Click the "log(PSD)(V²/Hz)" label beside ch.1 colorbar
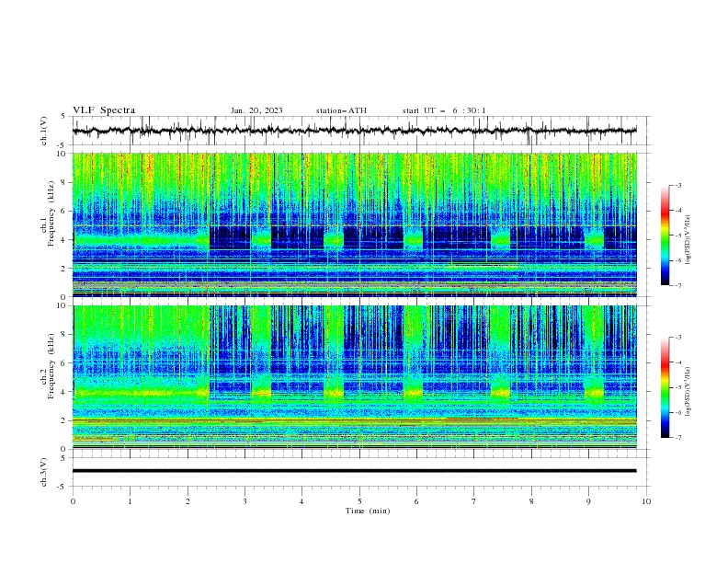Image resolution: width=728 pixels, height=563 pixels. [688, 240]
